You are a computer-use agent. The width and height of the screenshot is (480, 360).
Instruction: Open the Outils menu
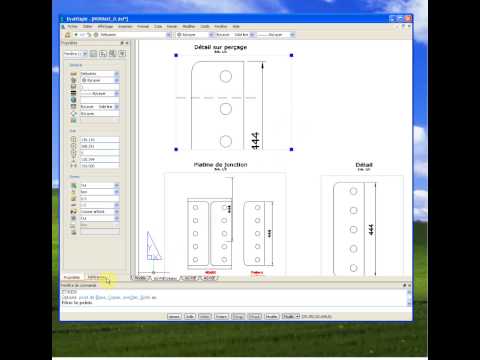coord(205,26)
